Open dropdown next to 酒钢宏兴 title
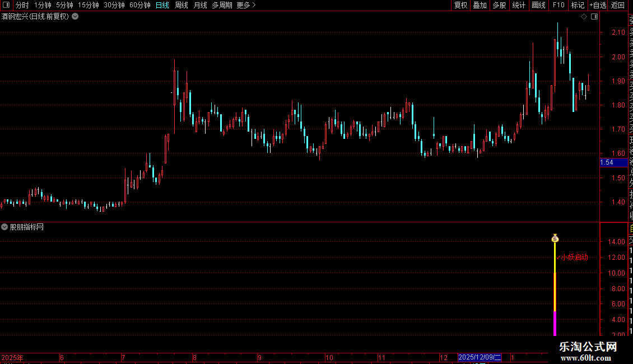Viewport: 633px width, 364px height. [75, 17]
